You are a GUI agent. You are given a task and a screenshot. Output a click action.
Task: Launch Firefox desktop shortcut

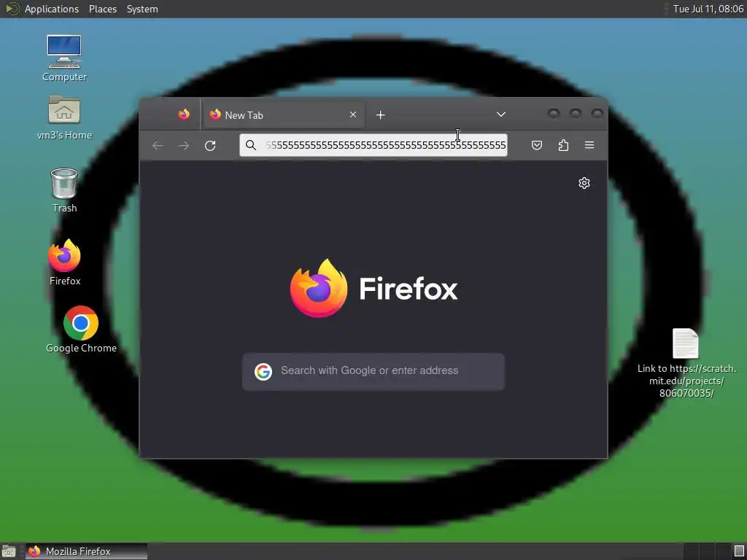[x=64, y=262]
